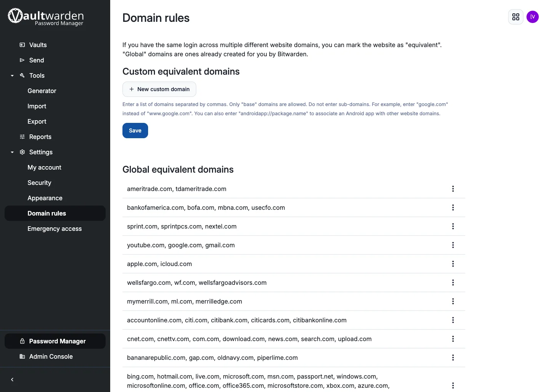Open Emergency access settings

(55, 229)
